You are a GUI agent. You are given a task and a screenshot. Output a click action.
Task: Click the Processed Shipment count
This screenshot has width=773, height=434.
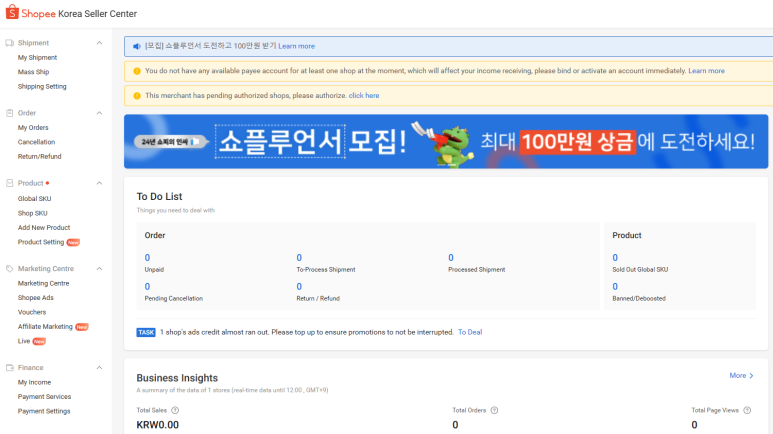pyautogui.click(x=451, y=257)
